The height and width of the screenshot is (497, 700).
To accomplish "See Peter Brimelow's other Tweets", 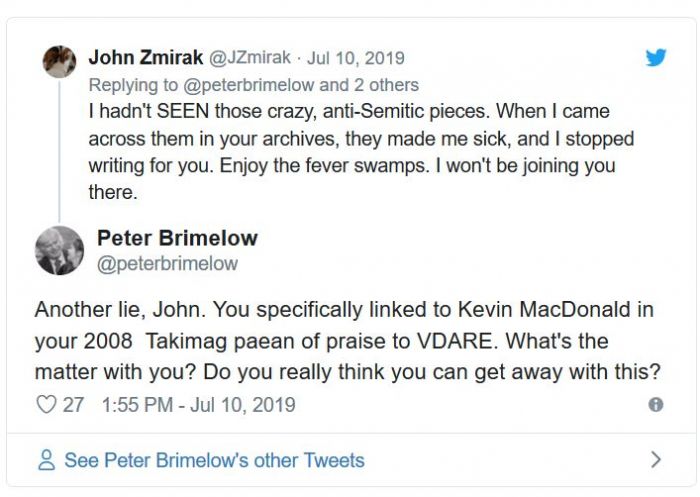I will pyautogui.click(x=214, y=461).
